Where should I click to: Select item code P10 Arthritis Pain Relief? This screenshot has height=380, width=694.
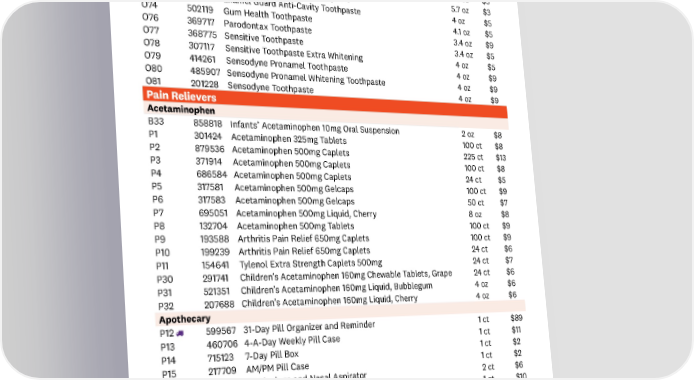click(x=162, y=252)
